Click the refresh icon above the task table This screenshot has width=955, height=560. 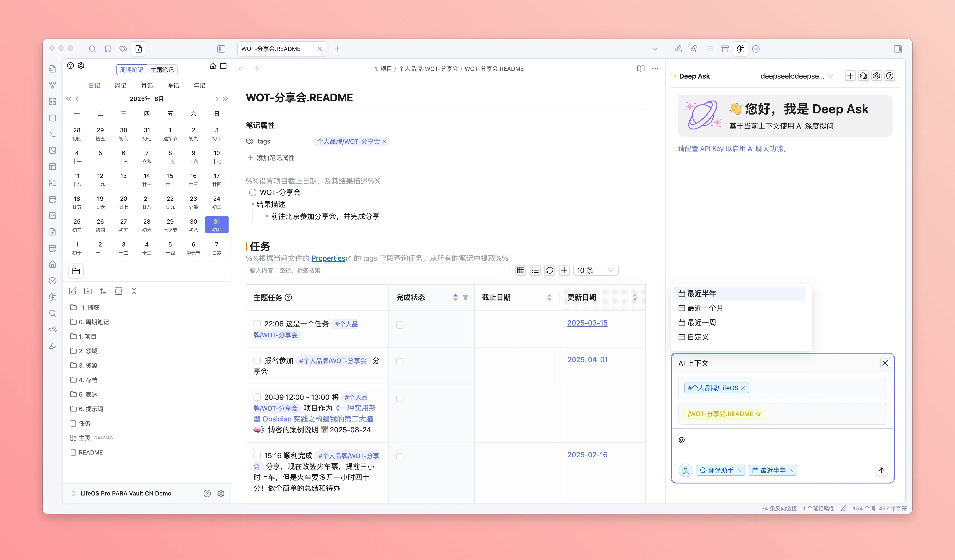point(550,270)
